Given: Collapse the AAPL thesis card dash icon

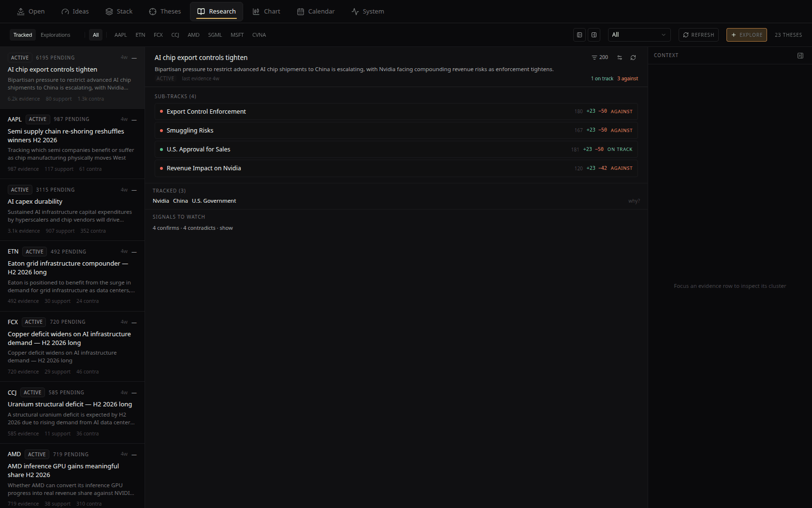Looking at the screenshot, I should (x=134, y=120).
